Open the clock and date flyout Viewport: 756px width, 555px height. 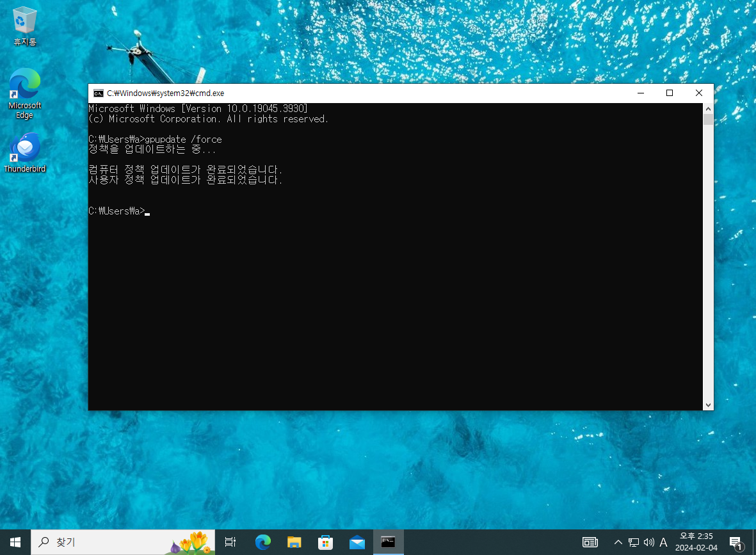(696, 542)
